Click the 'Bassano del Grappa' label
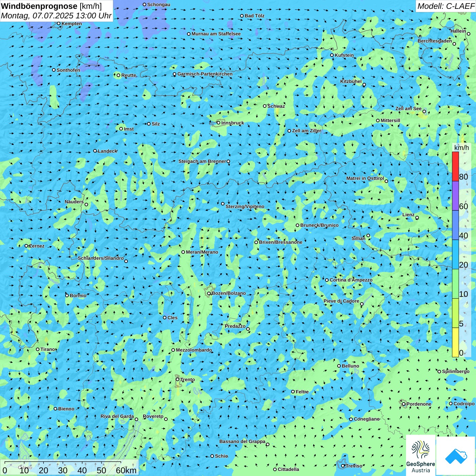Viewport: 476px width, 476px height. [x=242, y=441]
